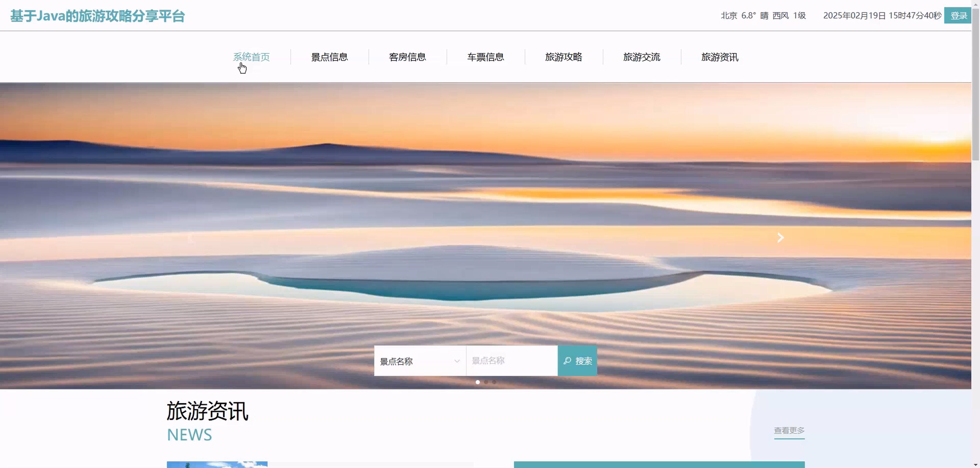The height and width of the screenshot is (468, 980).
Task: Click the 登录 login button
Action: click(958, 16)
